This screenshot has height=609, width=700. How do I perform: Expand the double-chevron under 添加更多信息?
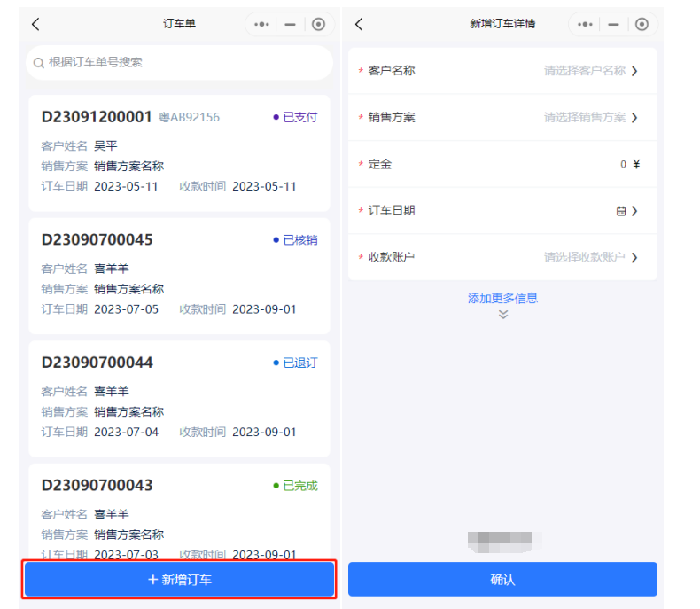tap(503, 314)
